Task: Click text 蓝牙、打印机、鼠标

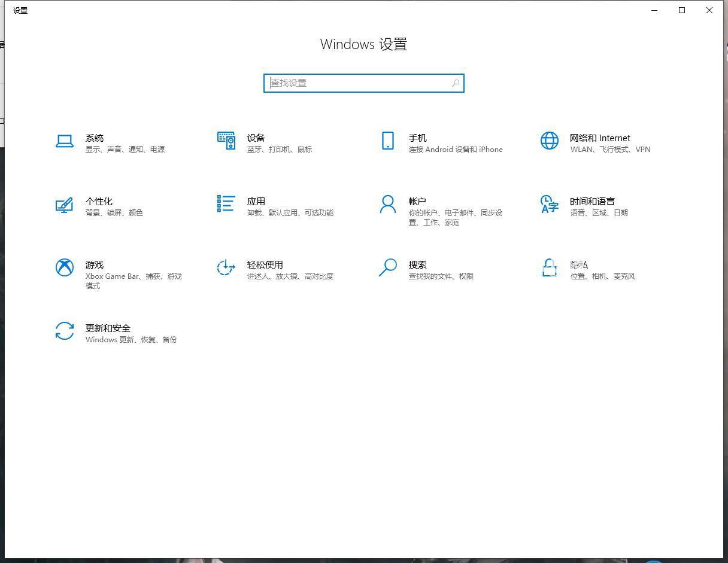Action: click(280, 150)
